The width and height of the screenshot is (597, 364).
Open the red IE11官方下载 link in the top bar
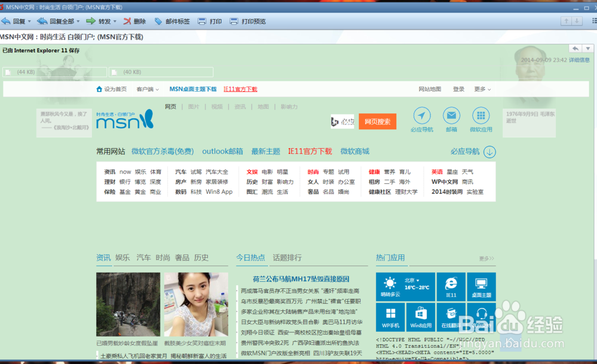(x=240, y=89)
